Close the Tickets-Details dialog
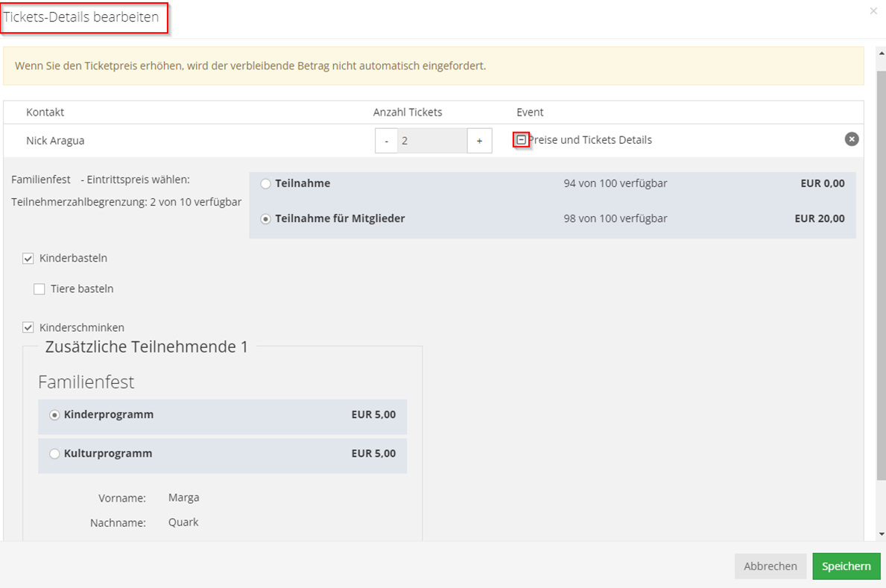The height and width of the screenshot is (588, 886). coord(873,11)
